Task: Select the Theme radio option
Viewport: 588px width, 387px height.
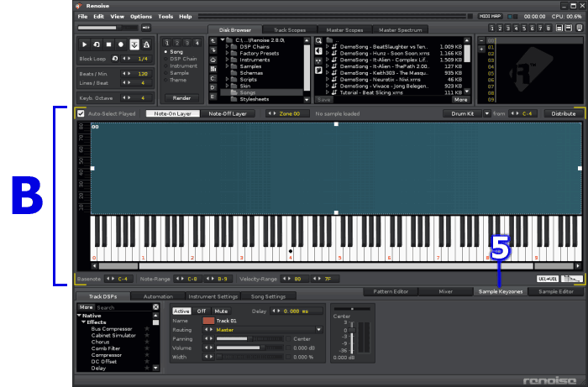Action: (165, 81)
